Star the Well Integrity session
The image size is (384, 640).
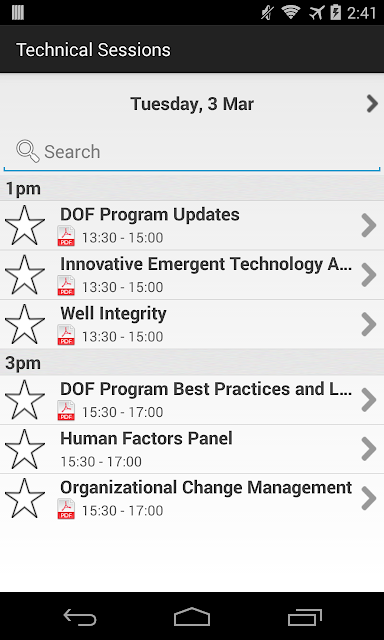tap(25, 324)
